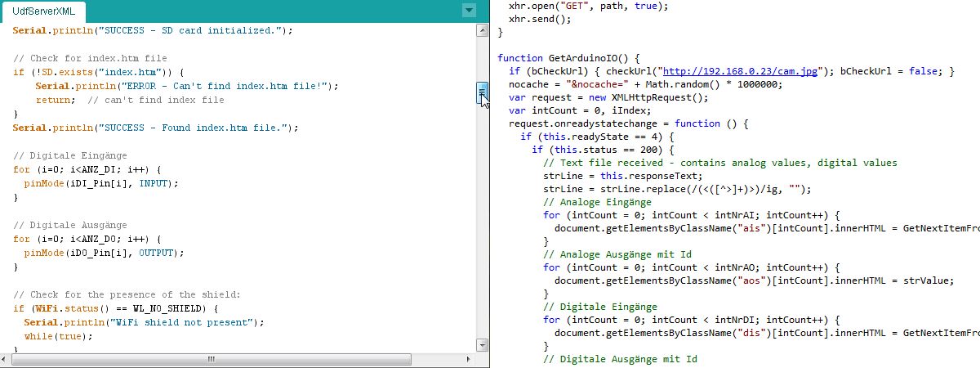980x368 pixels.
Task: Click the "intCount < intNrAI" for loop line
Action: (x=692, y=215)
